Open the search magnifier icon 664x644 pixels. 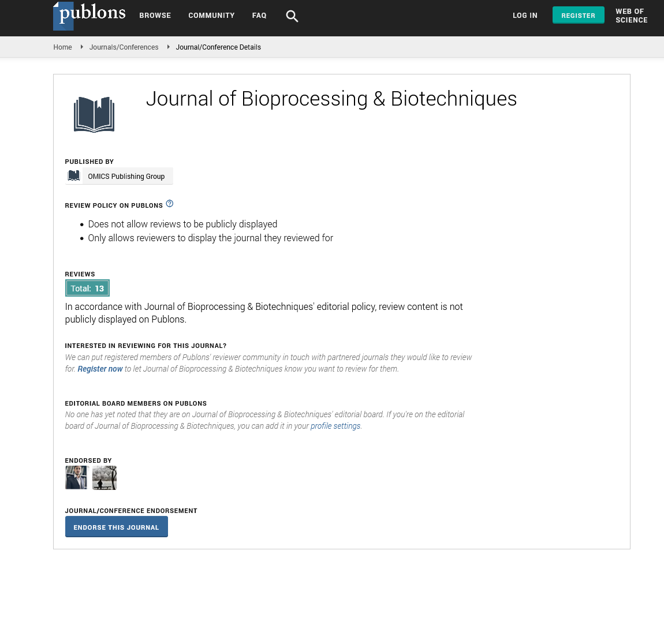(292, 16)
